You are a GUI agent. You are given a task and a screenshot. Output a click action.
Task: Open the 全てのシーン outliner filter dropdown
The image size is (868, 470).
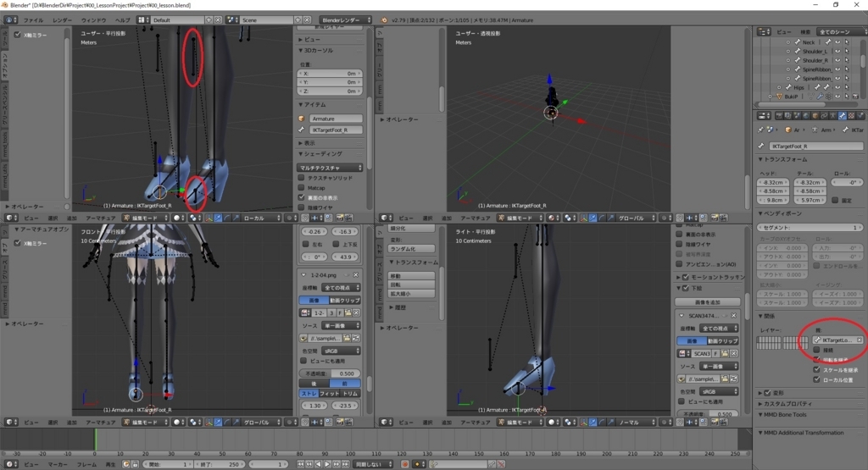click(842, 31)
